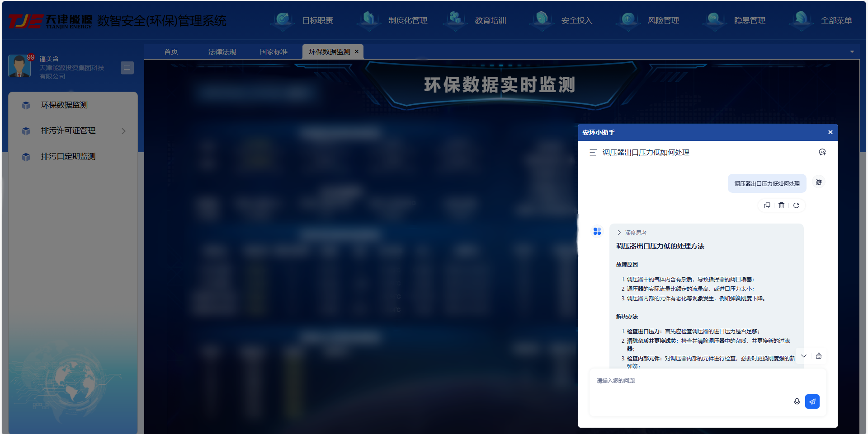The height and width of the screenshot is (434, 868).
Task: Click the 环保数据实时监测 page title
Action: [x=500, y=85]
